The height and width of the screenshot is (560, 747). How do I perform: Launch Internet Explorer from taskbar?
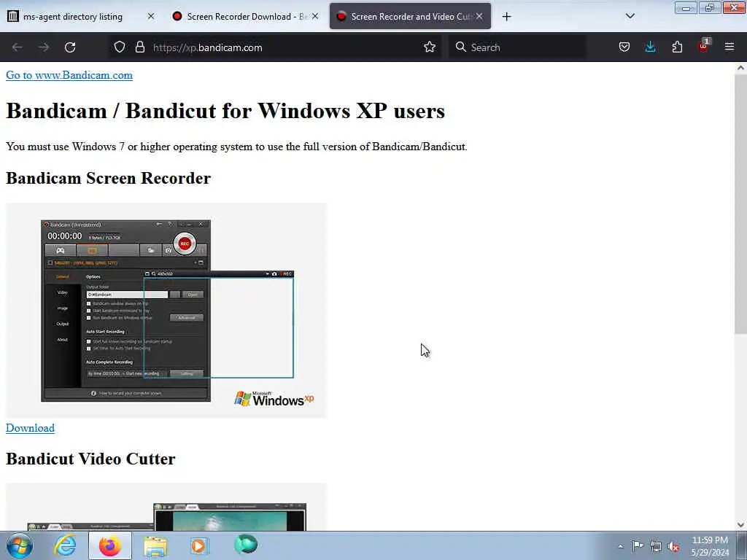pos(65,545)
